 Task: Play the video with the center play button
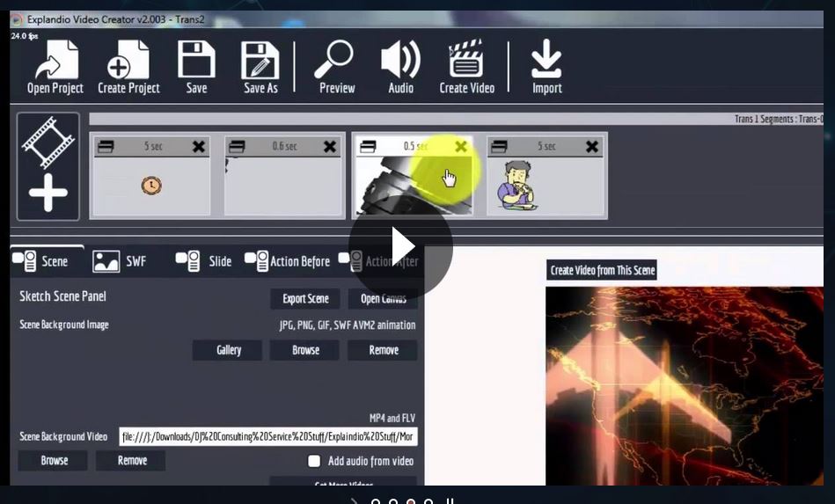pyautogui.click(x=401, y=246)
